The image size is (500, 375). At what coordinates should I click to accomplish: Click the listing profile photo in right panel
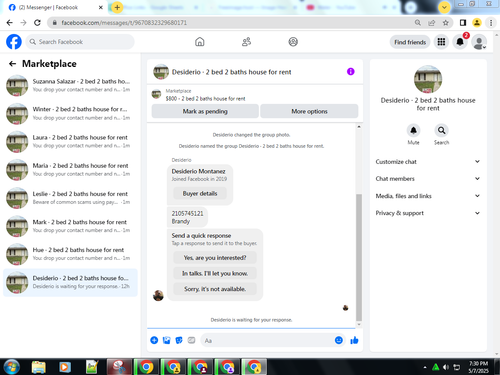pyautogui.click(x=428, y=79)
